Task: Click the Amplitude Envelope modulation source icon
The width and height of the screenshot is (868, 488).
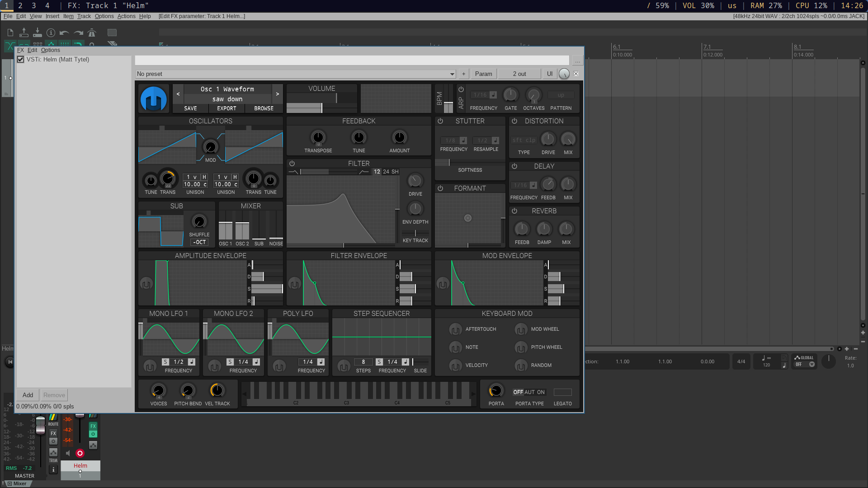Action: coord(146,284)
